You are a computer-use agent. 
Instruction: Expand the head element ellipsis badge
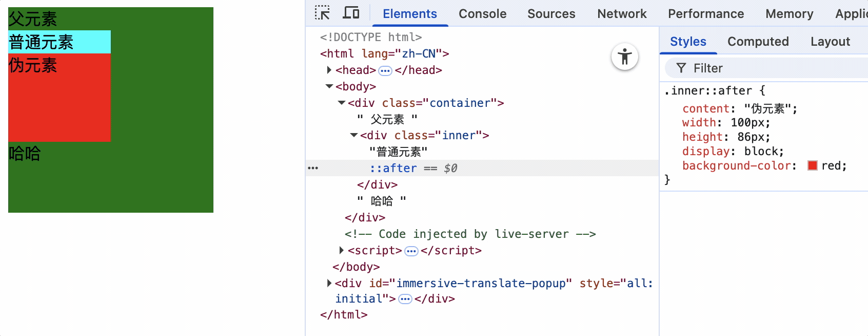(385, 70)
